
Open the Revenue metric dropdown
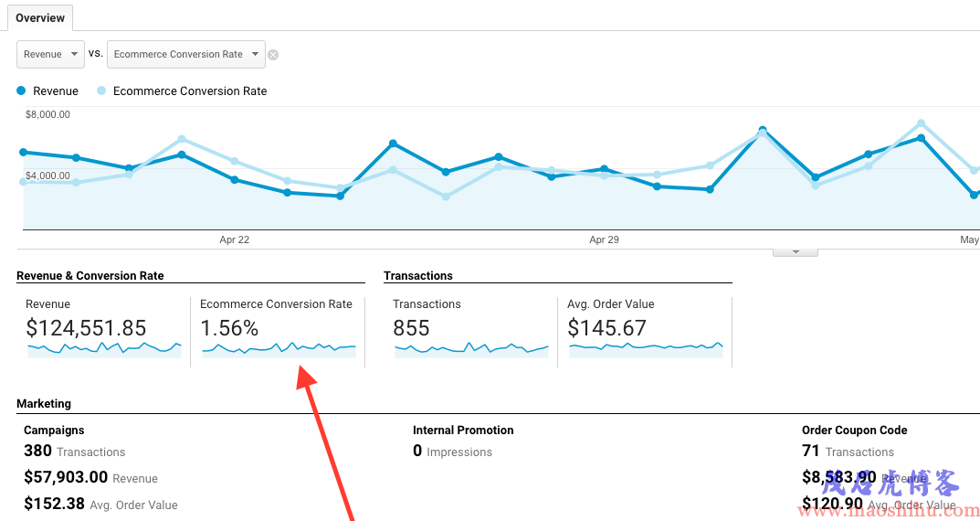[x=50, y=55]
